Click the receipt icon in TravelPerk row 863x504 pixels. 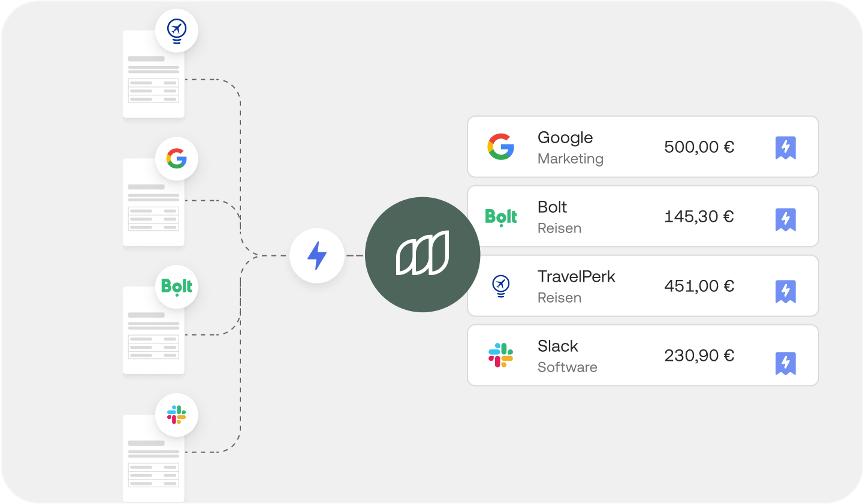pos(786,292)
